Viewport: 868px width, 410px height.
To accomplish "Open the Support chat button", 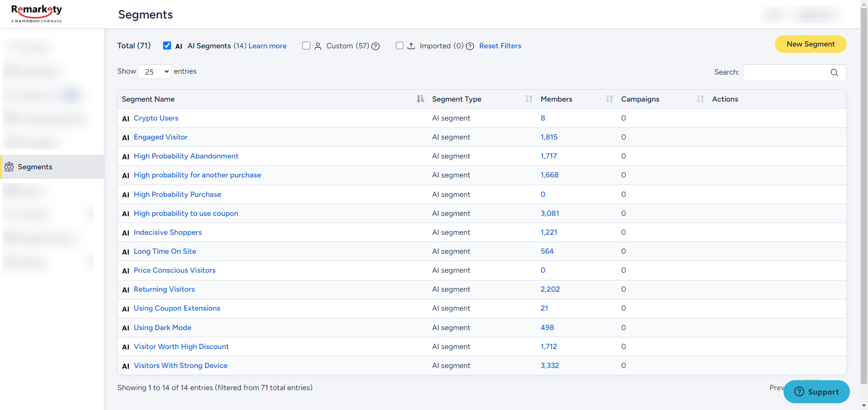I will 816,391.
